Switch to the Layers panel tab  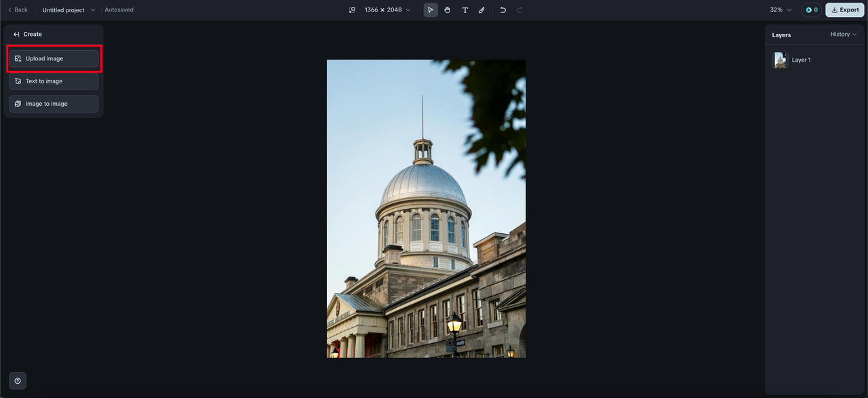(781, 35)
